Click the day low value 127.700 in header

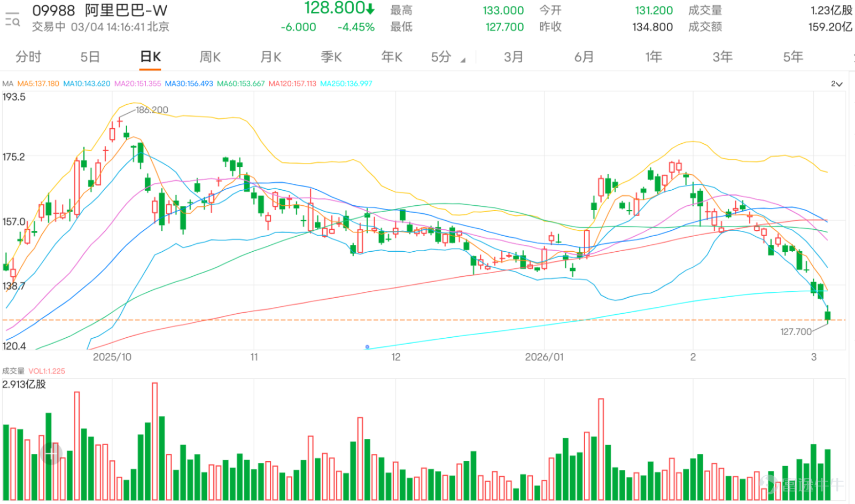coord(504,27)
